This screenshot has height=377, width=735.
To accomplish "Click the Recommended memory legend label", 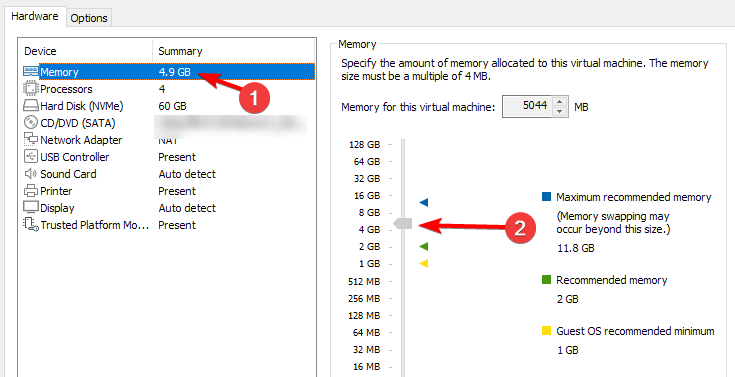I will [x=612, y=280].
